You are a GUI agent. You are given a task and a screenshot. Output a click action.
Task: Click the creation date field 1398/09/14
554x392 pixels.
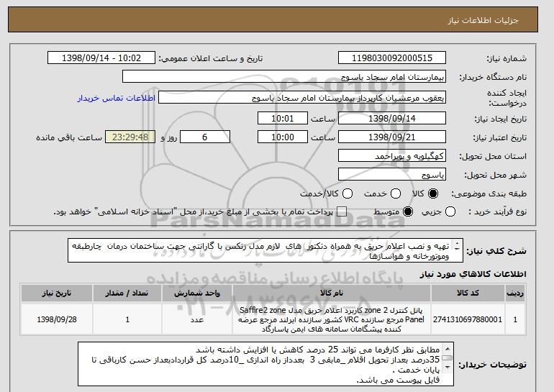tap(392, 118)
